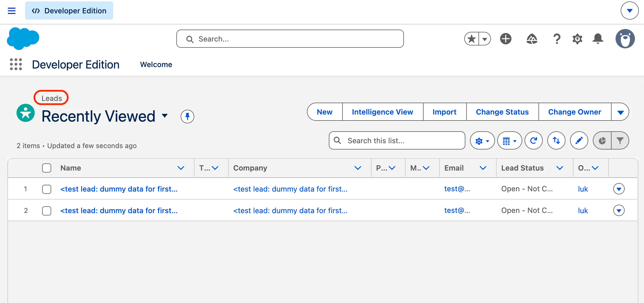
Task: Click the Favorites star icon
Action: click(472, 39)
